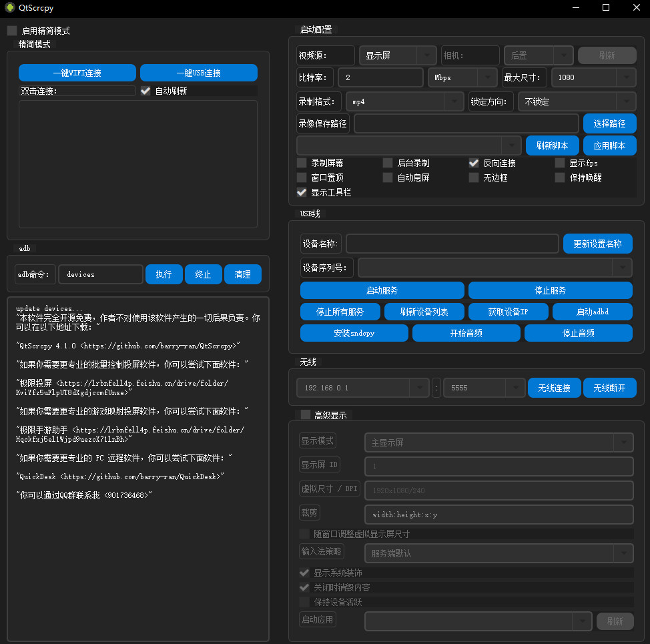Click the QtScrcpy app icon in title bar
650x644 pixels.
tap(9, 7)
